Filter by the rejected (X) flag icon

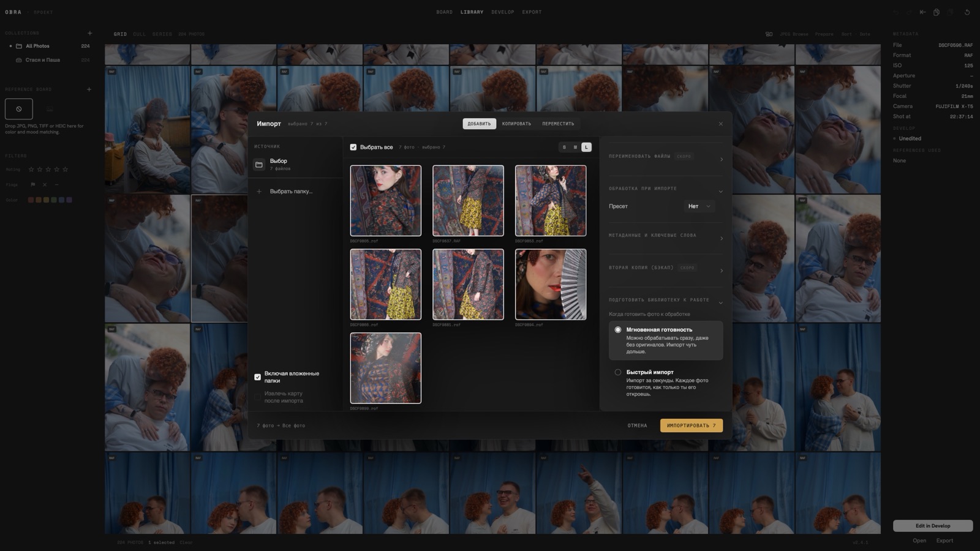45,184
